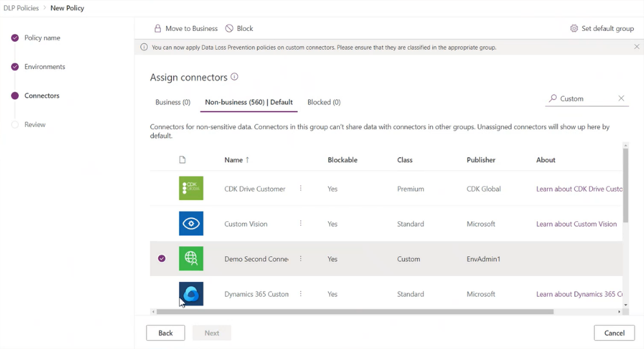Click the EnvAdmin1 publisher cell
This screenshot has width=644, height=349.
click(x=483, y=259)
